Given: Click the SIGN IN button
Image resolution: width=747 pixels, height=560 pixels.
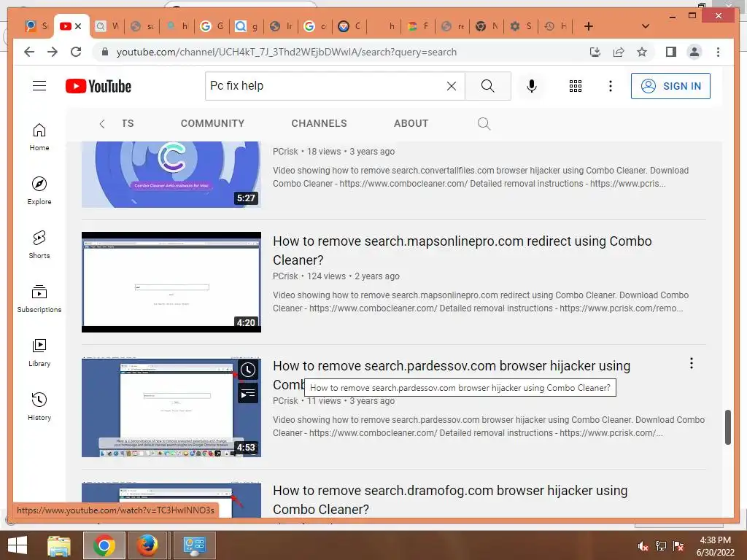Looking at the screenshot, I should click(670, 86).
